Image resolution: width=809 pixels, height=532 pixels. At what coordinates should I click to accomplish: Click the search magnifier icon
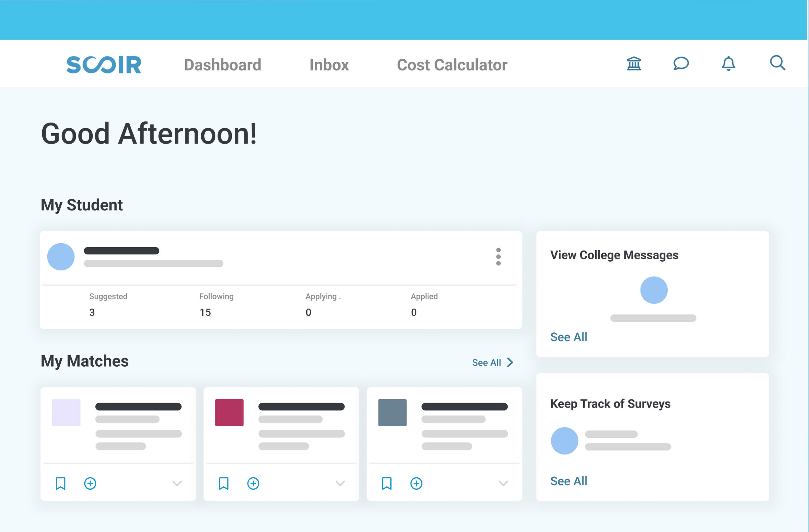777,63
